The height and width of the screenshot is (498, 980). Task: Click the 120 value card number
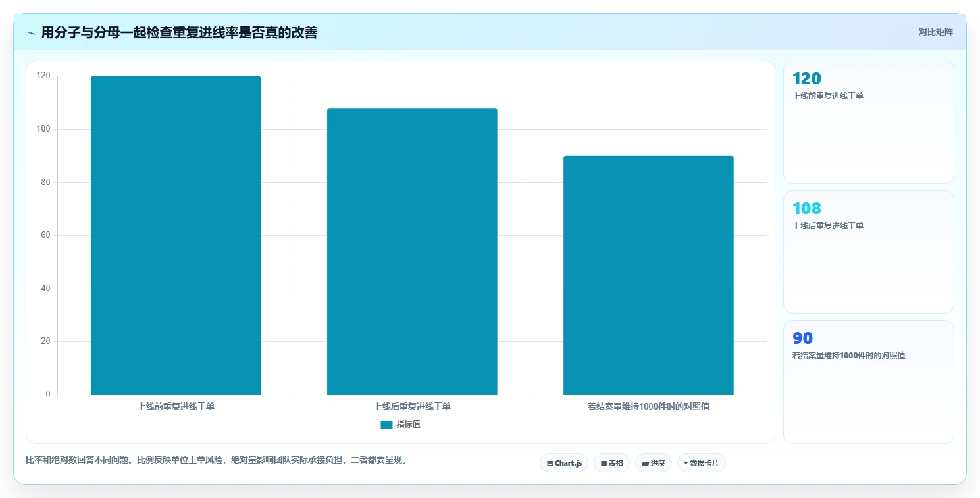click(807, 79)
